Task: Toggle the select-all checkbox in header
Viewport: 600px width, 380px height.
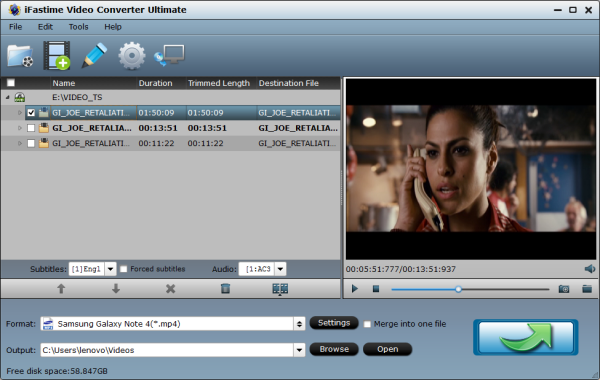Action: pyautogui.click(x=11, y=83)
